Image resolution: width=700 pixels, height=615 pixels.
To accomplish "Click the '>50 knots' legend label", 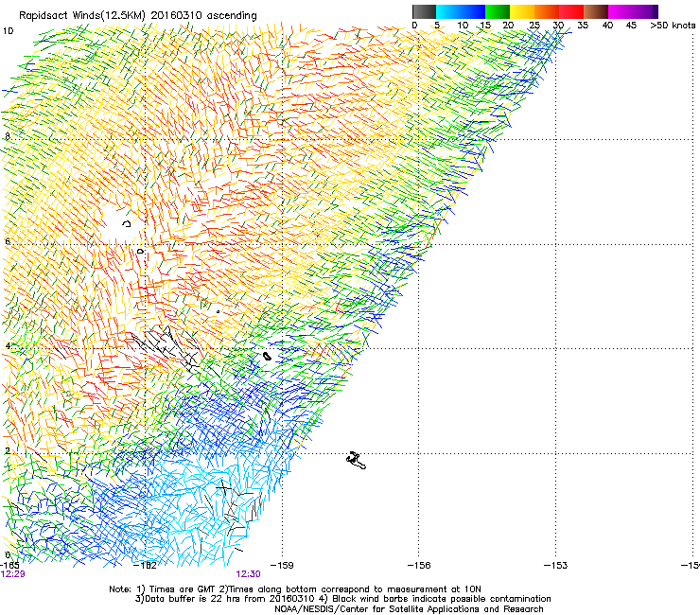I will [x=673, y=26].
